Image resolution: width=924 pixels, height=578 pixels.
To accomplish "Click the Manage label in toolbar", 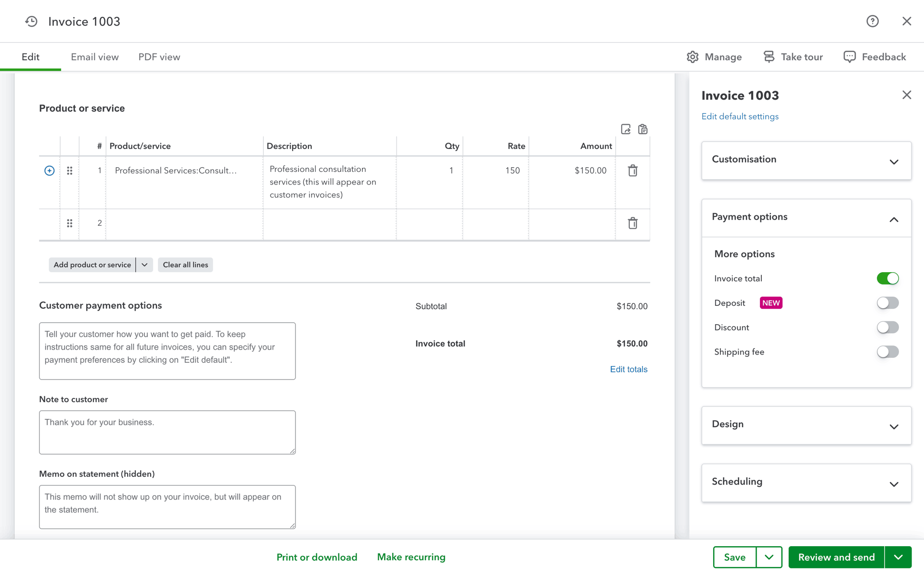I will (x=723, y=57).
